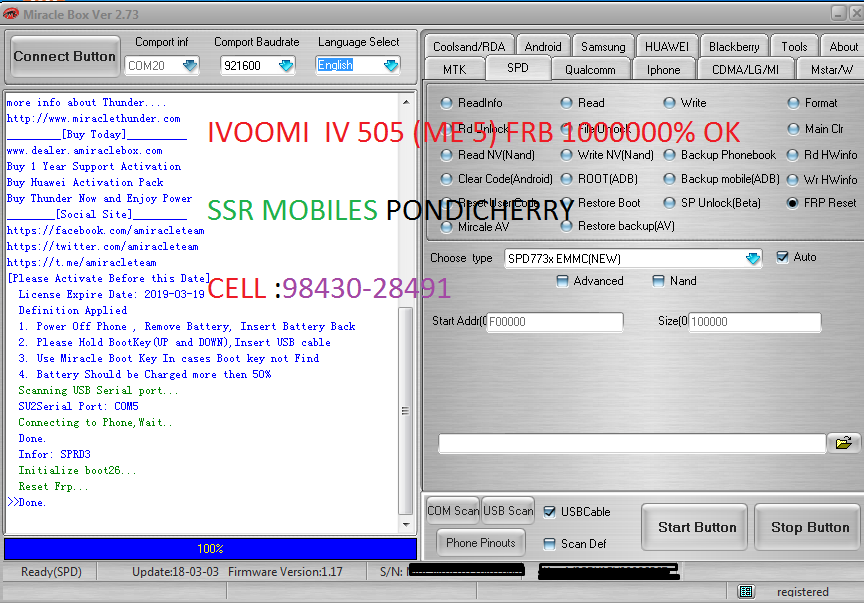Screen dimensions: 864x603
Task: Click the COM Scan button
Action: pos(453,511)
